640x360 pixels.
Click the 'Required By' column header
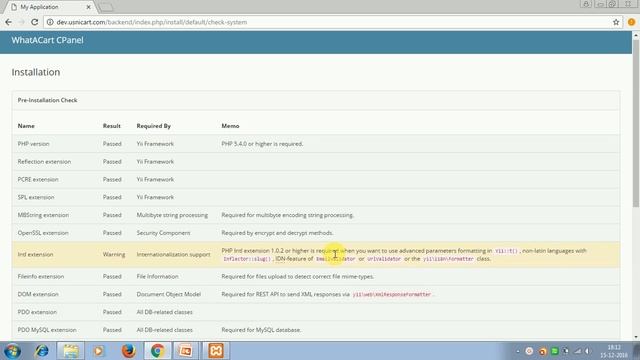click(x=153, y=126)
